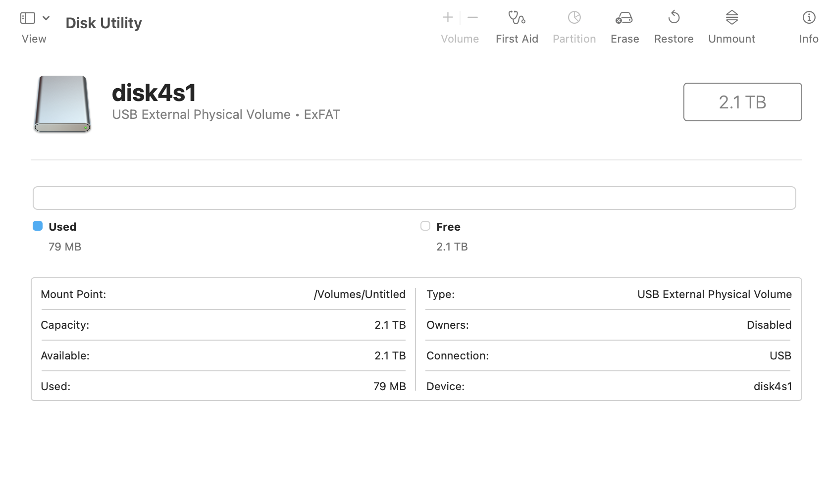Run First Aid on disk4s1
828x504 pixels.
click(517, 25)
